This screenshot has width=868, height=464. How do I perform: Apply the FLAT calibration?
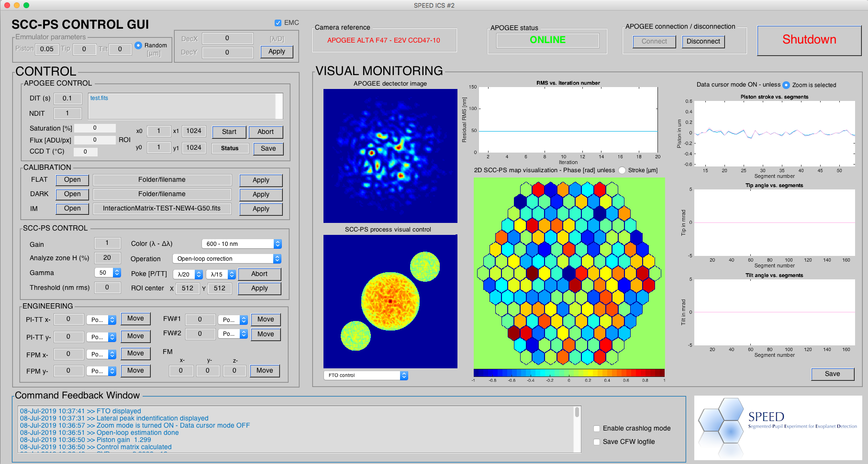point(261,180)
